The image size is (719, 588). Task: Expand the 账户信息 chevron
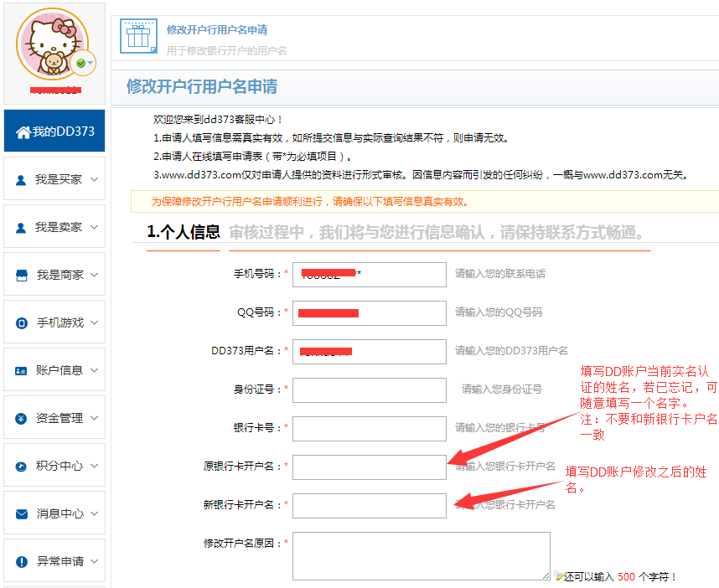94,370
